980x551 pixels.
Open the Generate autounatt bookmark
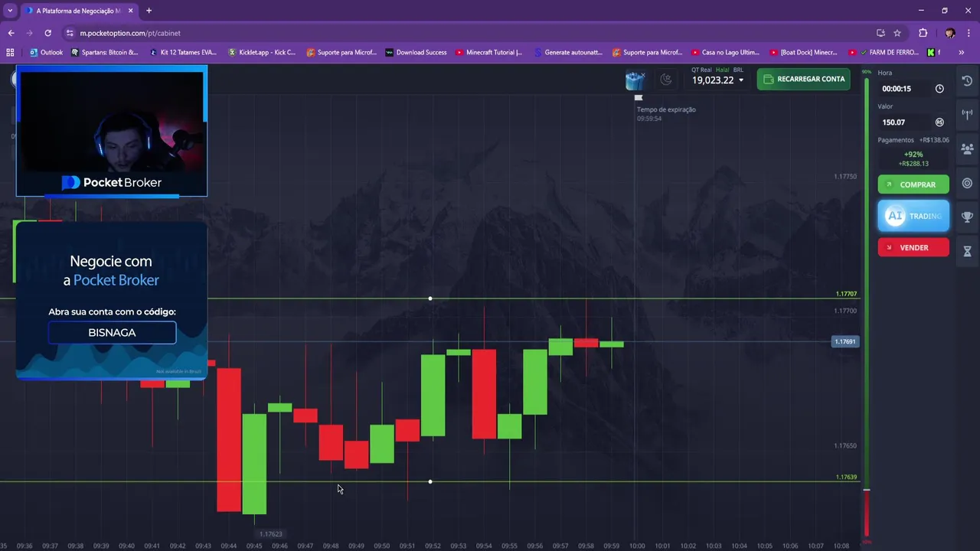pos(568,52)
